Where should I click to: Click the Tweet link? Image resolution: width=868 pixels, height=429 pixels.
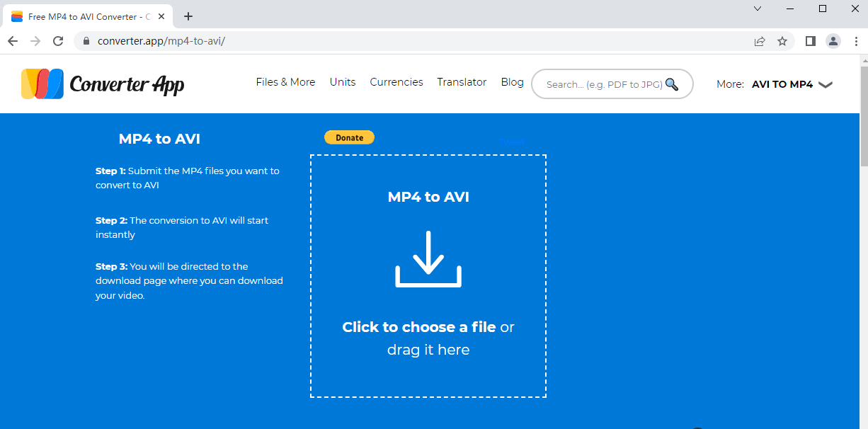(x=513, y=141)
